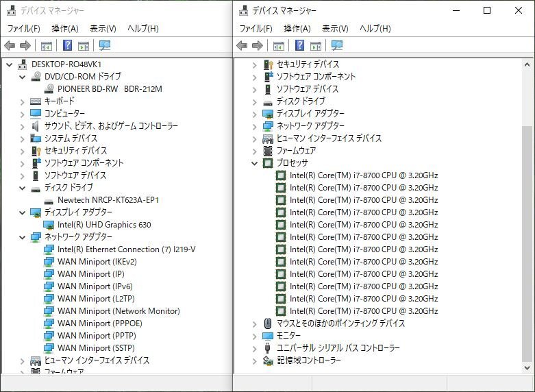The height and width of the screenshot is (392, 535).
Task: Expand キーボード in left window
Action: [x=23, y=101]
